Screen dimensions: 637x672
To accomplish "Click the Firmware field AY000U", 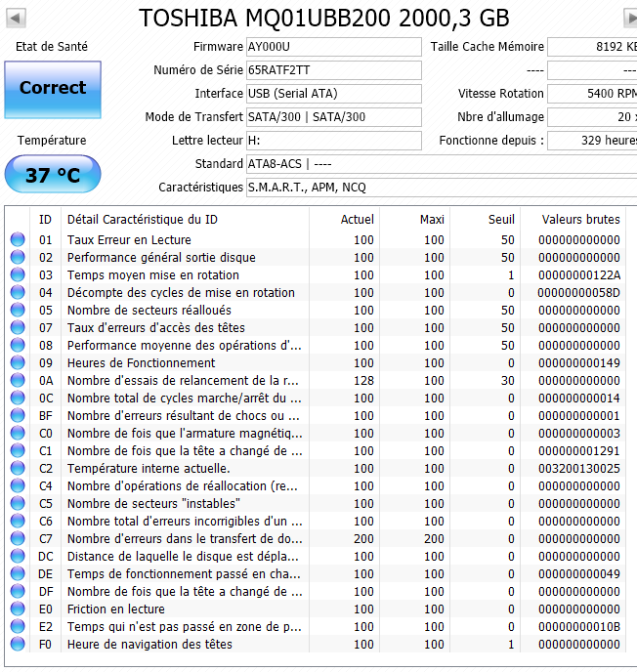I will pos(334,47).
